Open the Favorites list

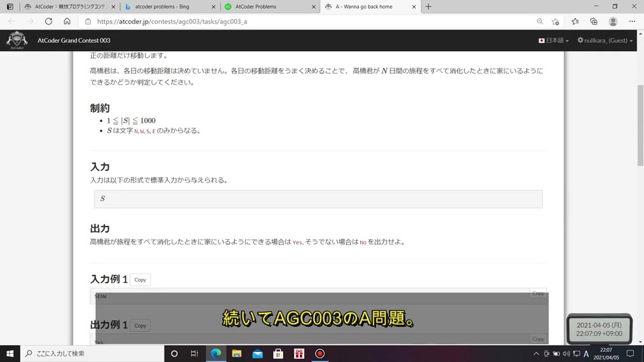click(x=575, y=21)
